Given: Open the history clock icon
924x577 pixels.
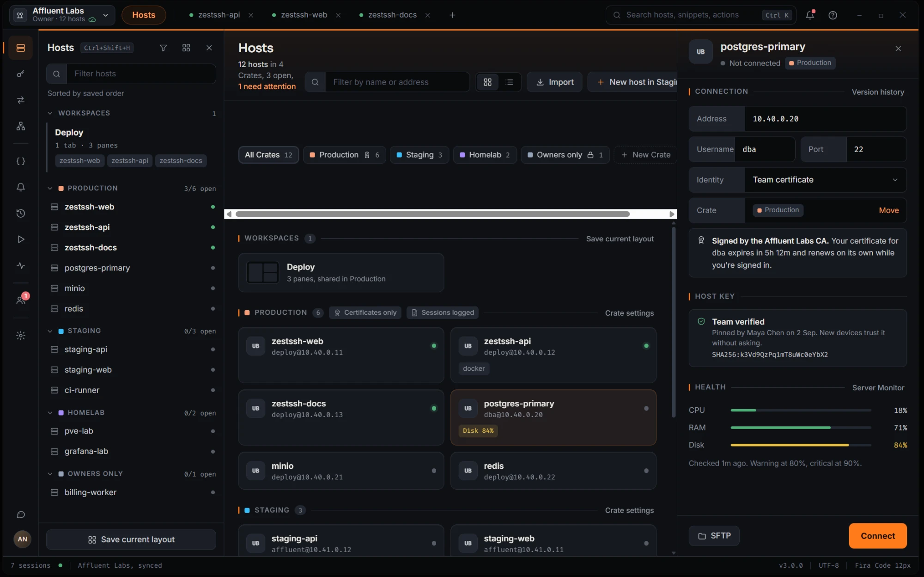Looking at the screenshot, I should pos(20,213).
